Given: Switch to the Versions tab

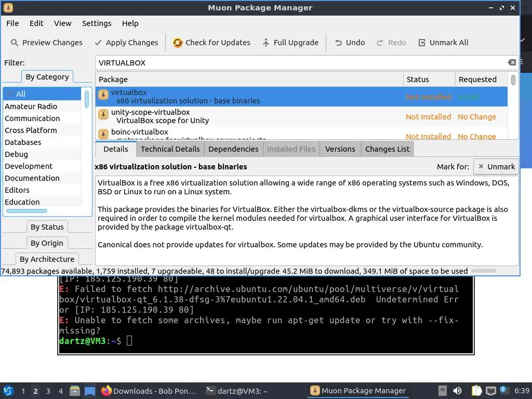Looking at the screenshot, I should [x=340, y=149].
